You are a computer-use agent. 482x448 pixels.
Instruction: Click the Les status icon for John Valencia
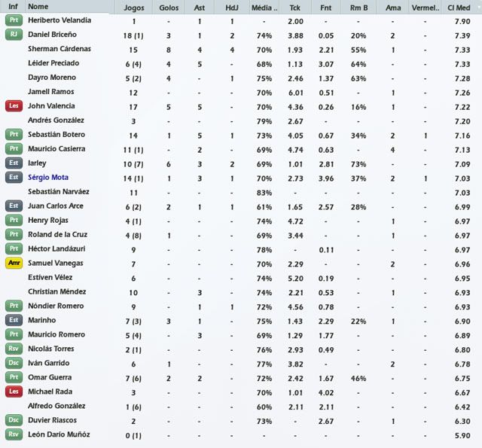click(14, 106)
